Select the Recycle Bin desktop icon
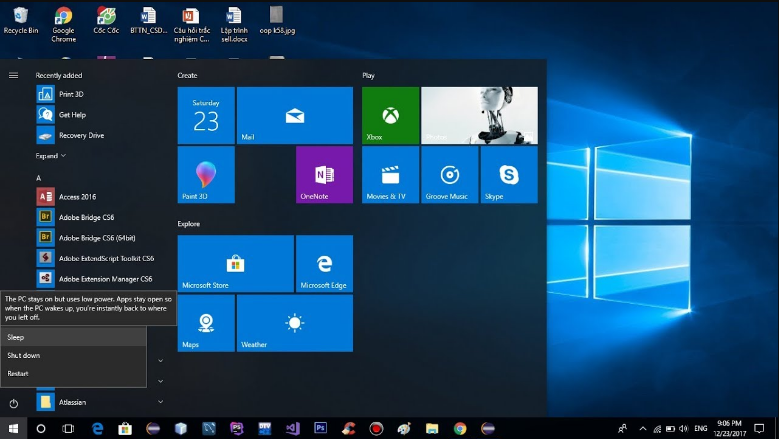779x439 pixels. pos(21,21)
